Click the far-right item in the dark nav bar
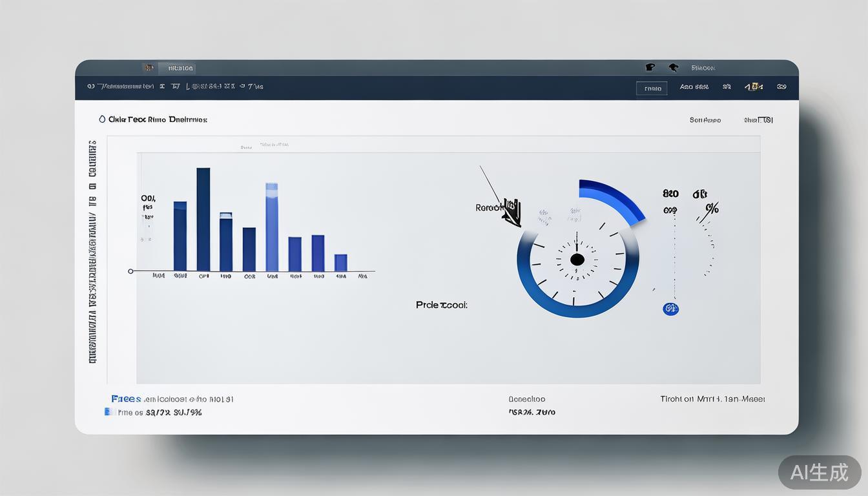The image size is (868, 496). pyautogui.click(x=781, y=86)
